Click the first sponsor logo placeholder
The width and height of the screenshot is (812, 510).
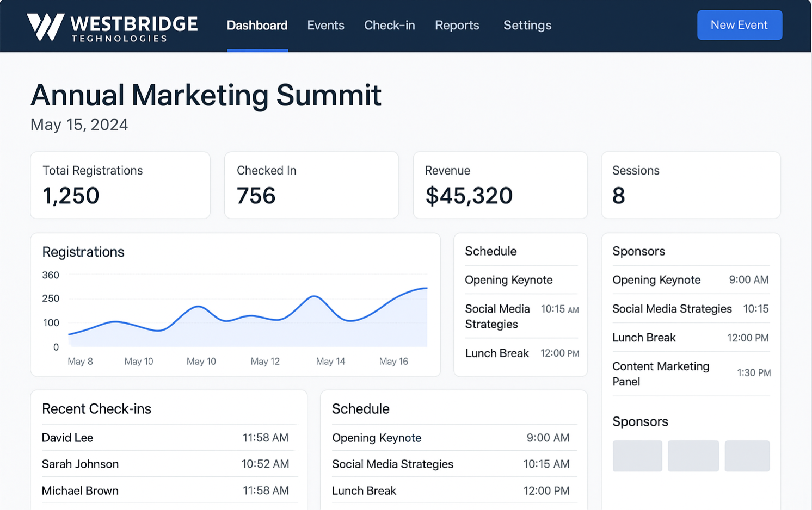coord(637,456)
